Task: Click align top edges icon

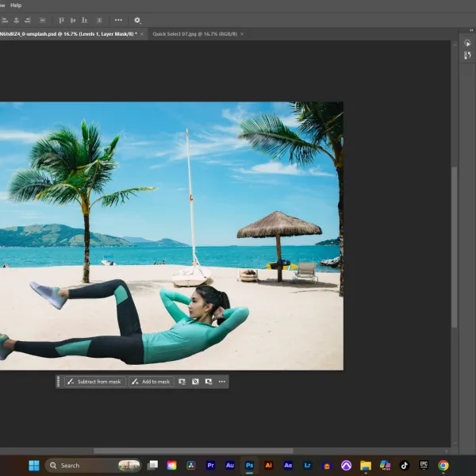Action: click(61, 21)
